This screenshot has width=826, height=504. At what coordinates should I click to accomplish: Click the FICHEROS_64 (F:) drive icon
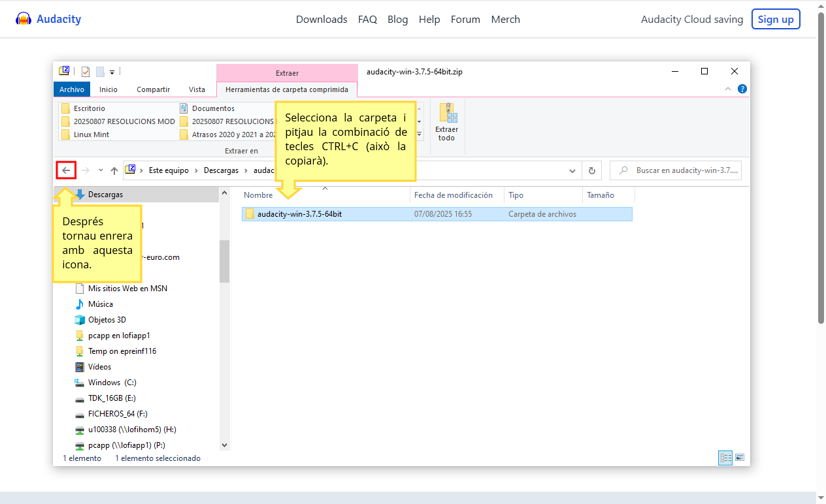pyautogui.click(x=80, y=414)
